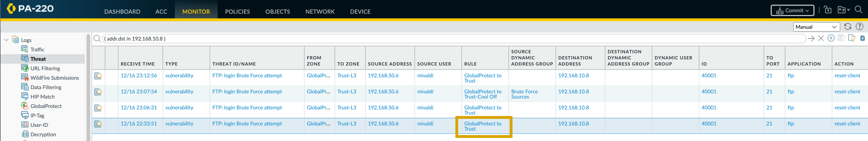Go to the DASHBOARD tab
The width and height of the screenshot is (868, 141).
[x=122, y=12]
